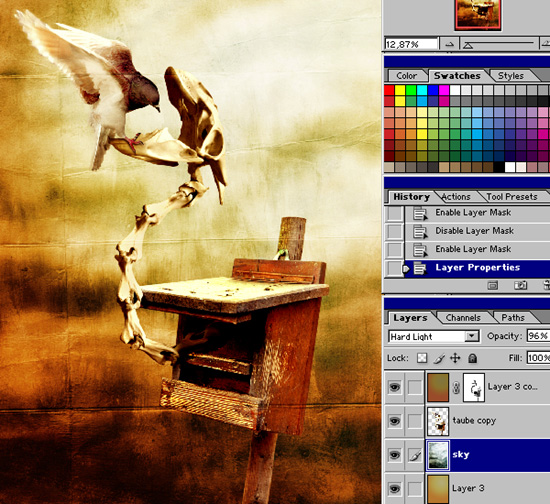This screenshot has width=550, height=504.
Task: Click the Opacity 96% field
Action: pos(538,336)
